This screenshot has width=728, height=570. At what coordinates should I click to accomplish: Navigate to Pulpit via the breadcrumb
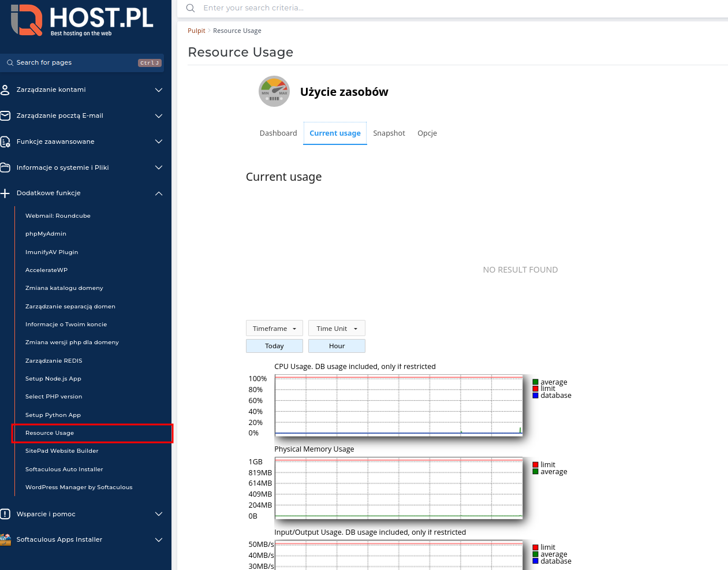pos(196,30)
